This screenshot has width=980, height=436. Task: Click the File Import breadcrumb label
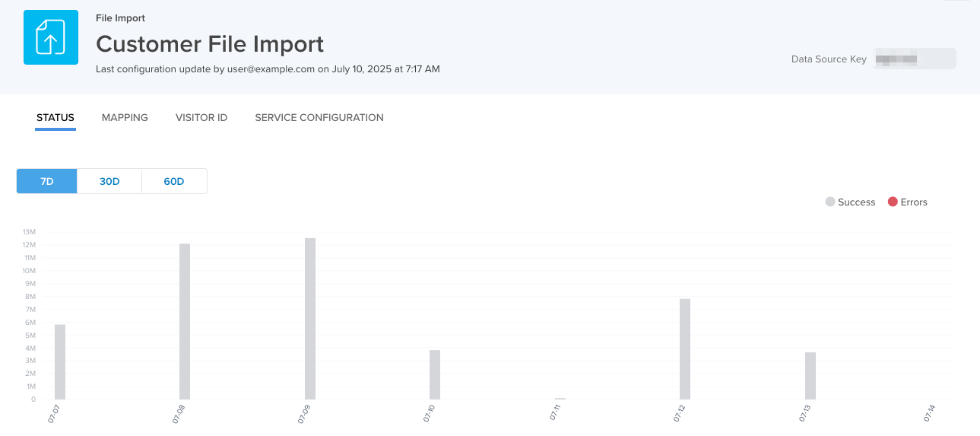click(120, 18)
